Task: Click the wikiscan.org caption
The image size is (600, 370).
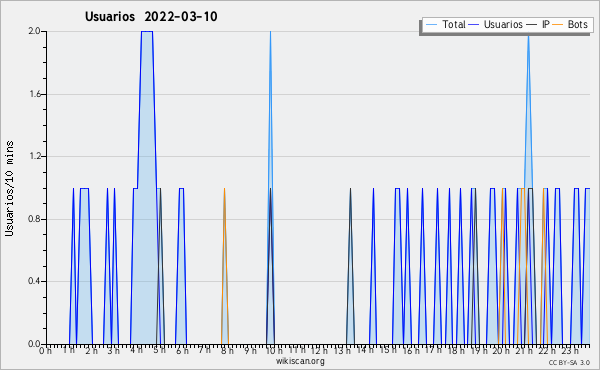Action: coord(300,361)
